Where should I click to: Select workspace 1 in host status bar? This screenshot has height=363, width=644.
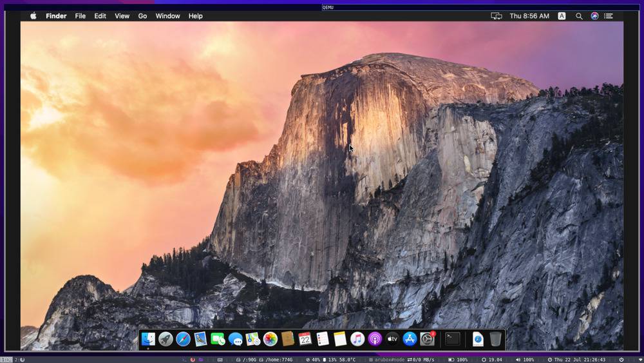[6, 360]
